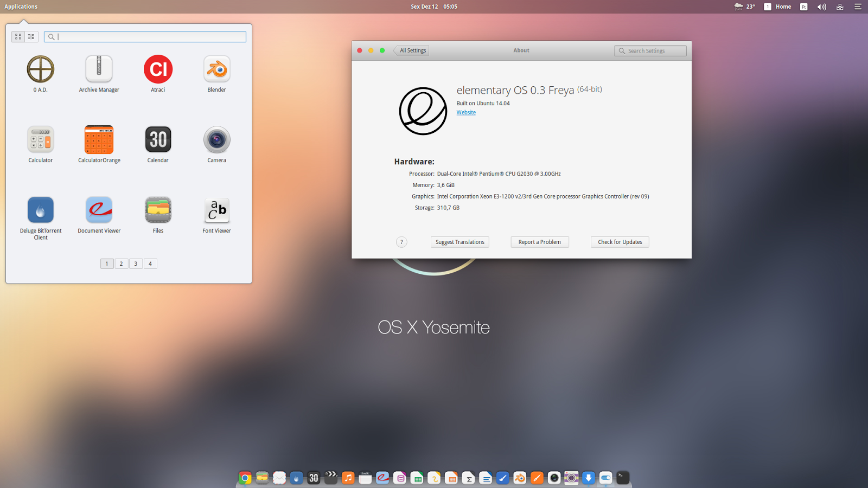Click the All Settings back button
868x488 pixels.
coord(412,50)
